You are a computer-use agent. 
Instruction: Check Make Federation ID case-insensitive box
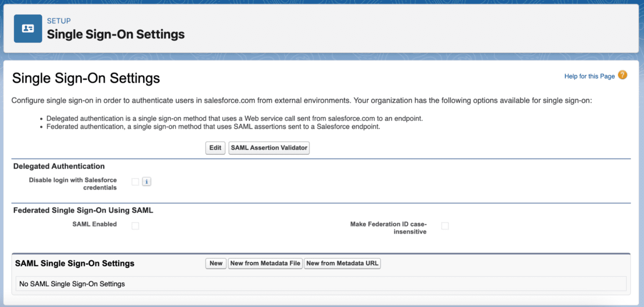tap(445, 226)
